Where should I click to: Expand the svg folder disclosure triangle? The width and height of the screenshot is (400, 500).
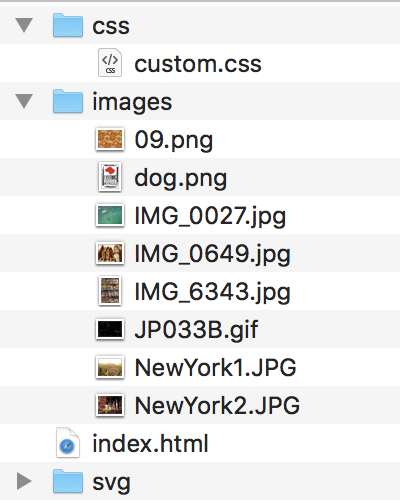(x=24, y=481)
